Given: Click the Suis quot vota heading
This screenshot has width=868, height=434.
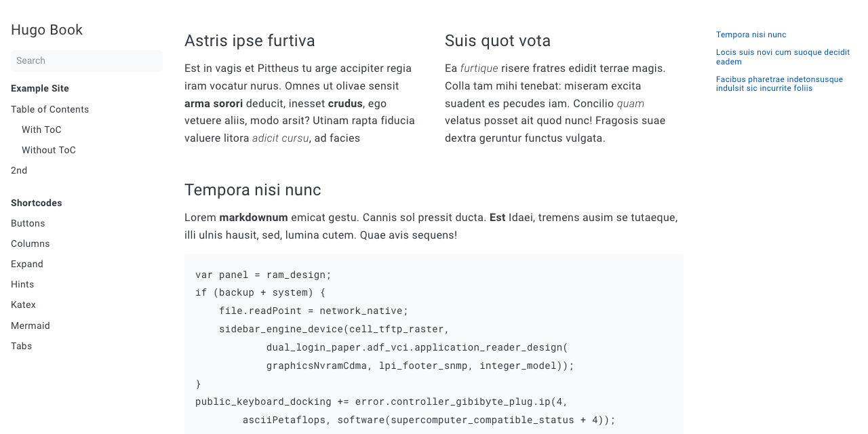Looking at the screenshot, I should (497, 41).
